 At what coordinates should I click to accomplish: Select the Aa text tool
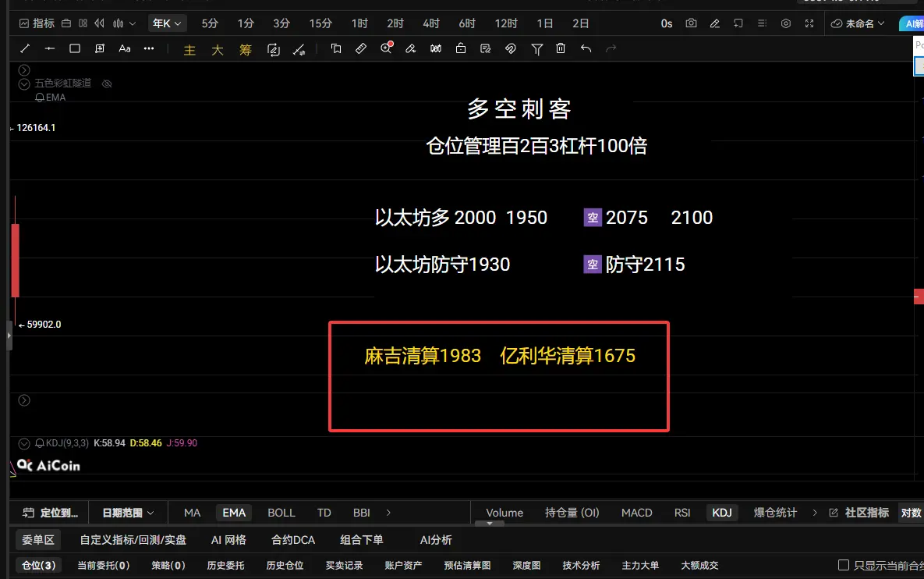pos(124,48)
